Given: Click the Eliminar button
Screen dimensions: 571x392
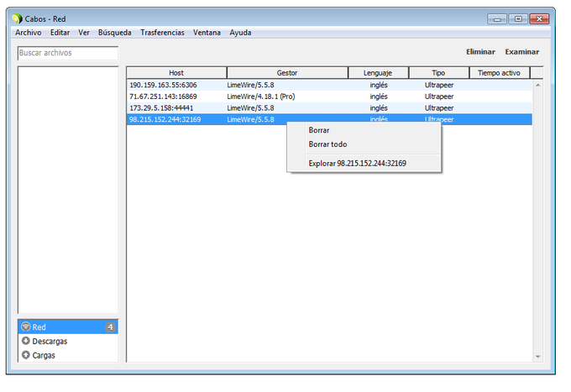Looking at the screenshot, I should coord(480,52).
